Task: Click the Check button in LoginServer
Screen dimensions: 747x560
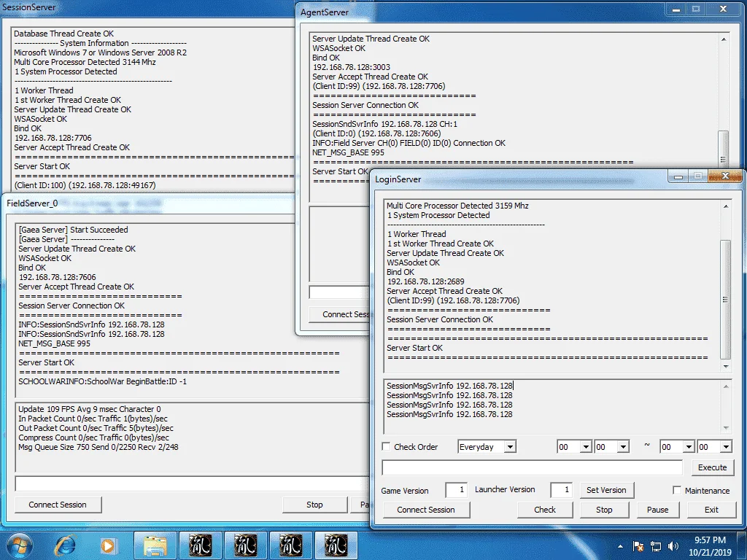Action: click(545, 510)
